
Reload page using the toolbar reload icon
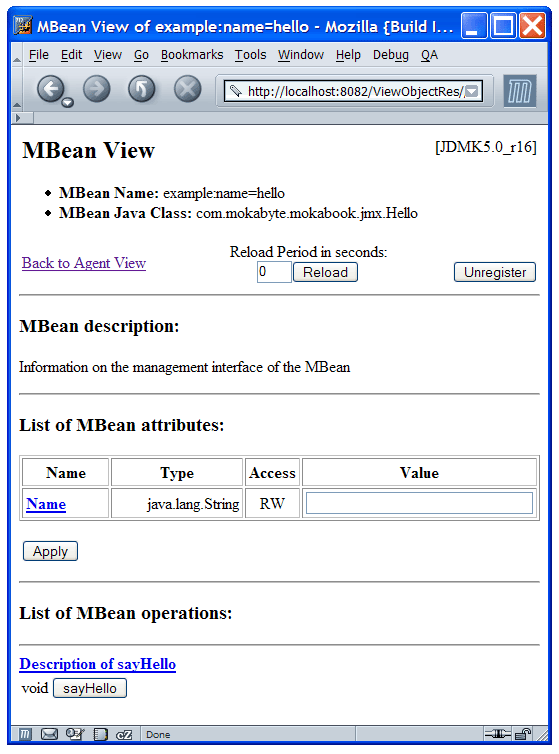[x=141, y=89]
